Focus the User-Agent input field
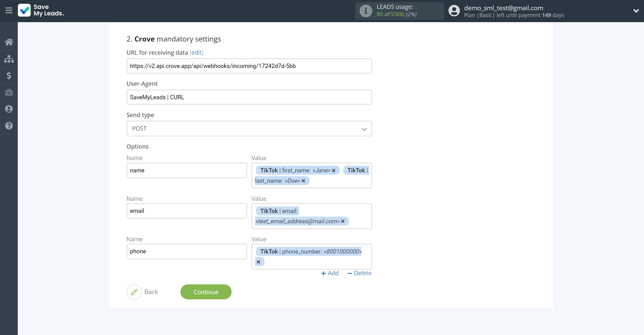Viewport: 644px width, 335px height. click(x=249, y=97)
